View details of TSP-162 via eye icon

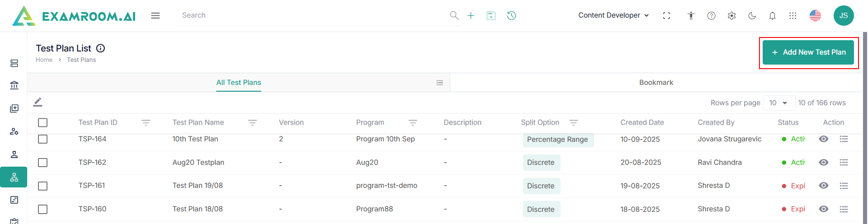824,163
